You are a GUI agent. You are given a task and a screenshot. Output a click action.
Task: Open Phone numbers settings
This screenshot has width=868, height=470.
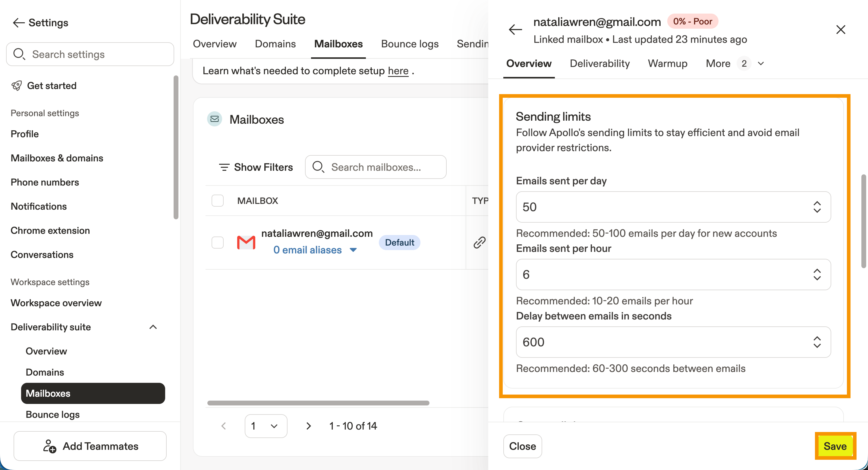45,182
